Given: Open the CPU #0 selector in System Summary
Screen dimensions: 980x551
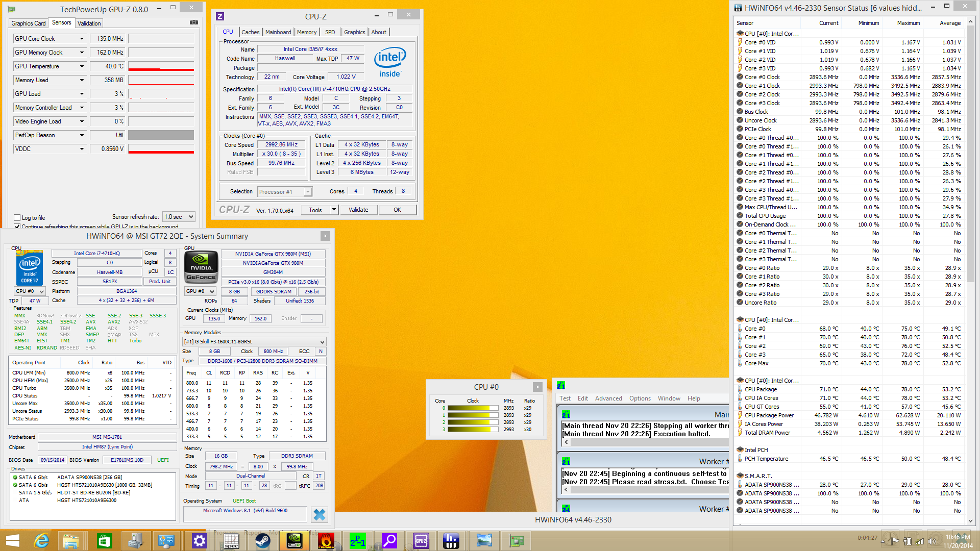Looking at the screenshot, I should [x=30, y=291].
